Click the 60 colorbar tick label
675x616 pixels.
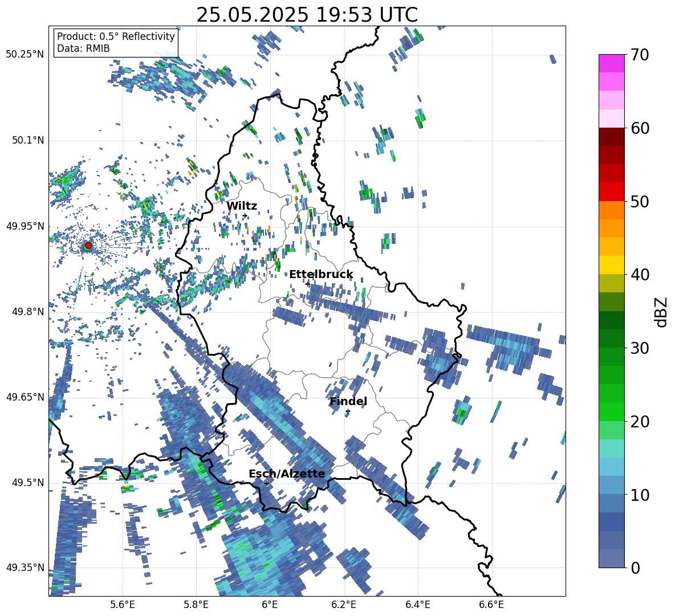(x=640, y=128)
